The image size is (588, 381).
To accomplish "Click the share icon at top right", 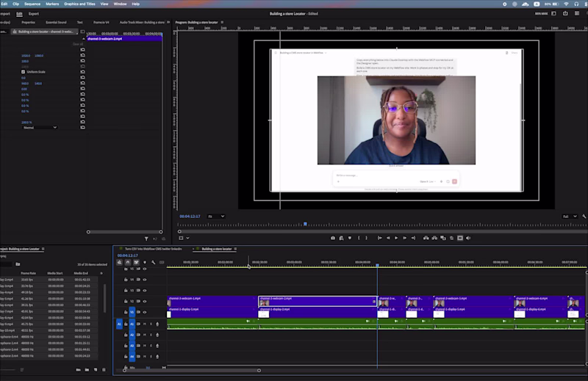I will 565,13.
